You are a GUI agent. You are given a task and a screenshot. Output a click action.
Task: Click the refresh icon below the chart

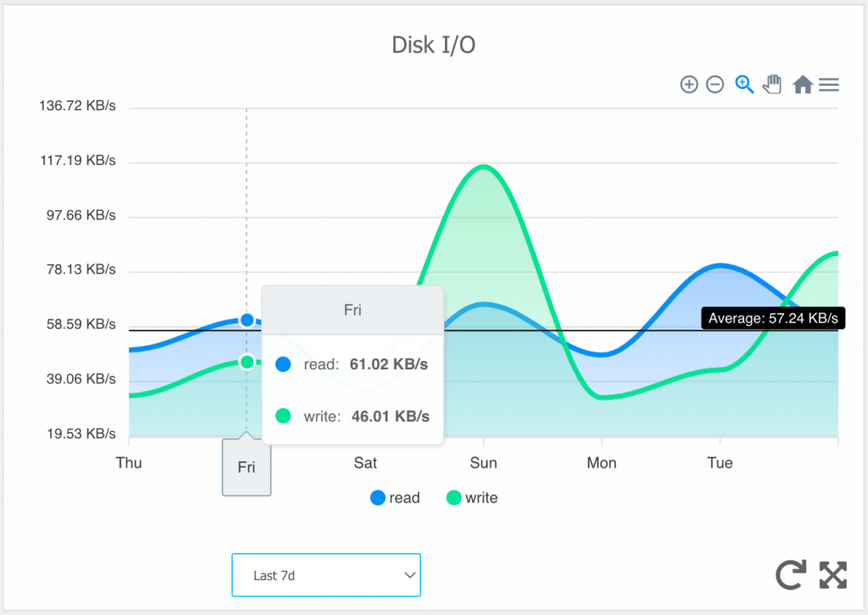pos(790,574)
